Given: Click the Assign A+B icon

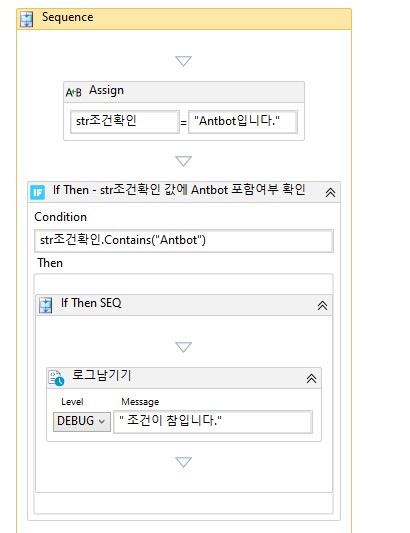Looking at the screenshot, I should pos(74,92).
